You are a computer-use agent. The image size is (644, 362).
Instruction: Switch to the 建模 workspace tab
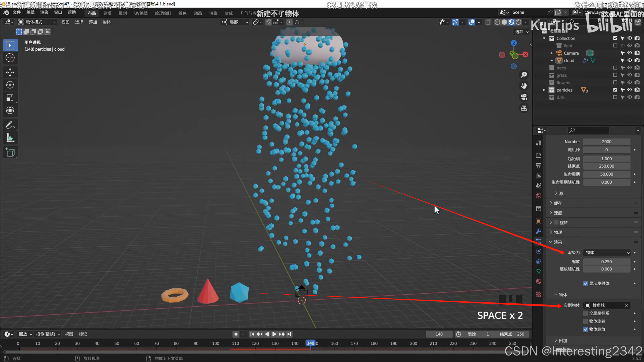(x=107, y=13)
